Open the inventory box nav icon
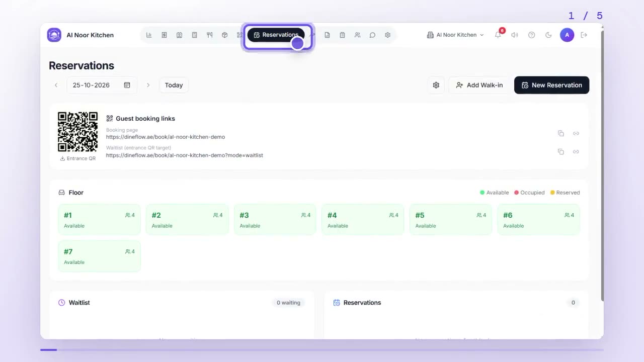Image resolution: width=644 pixels, height=362 pixels. [224, 35]
